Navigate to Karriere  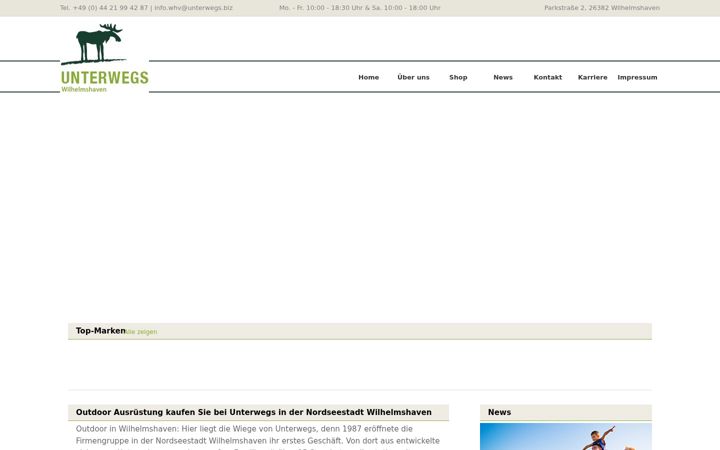pos(592,77)
